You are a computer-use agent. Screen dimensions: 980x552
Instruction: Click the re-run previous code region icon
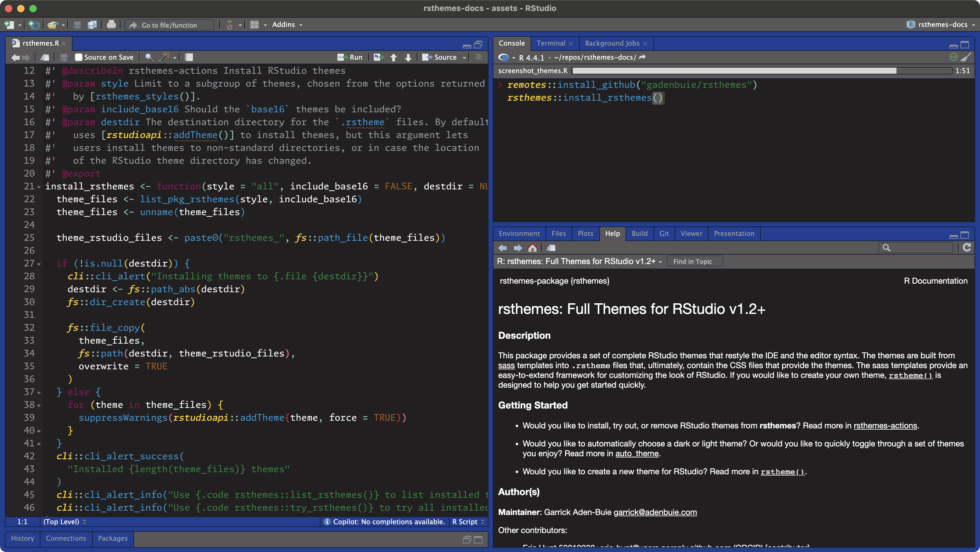379,57
